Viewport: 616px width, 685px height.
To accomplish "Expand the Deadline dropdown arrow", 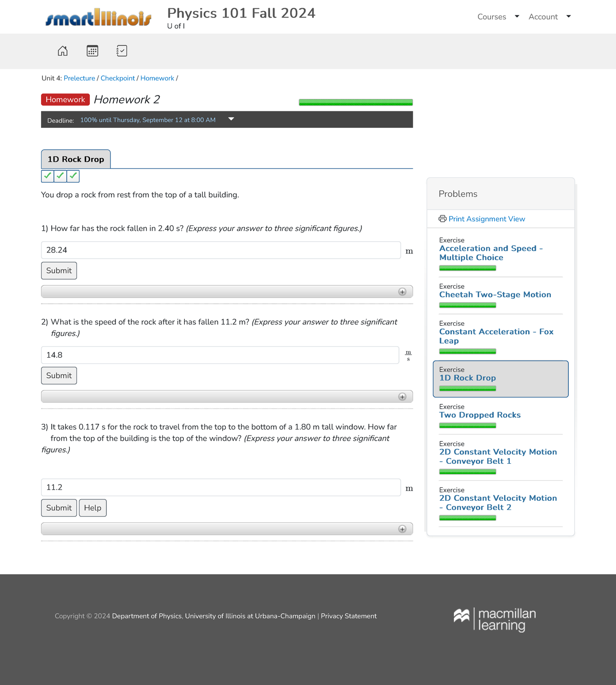I will tap(231, 119).
